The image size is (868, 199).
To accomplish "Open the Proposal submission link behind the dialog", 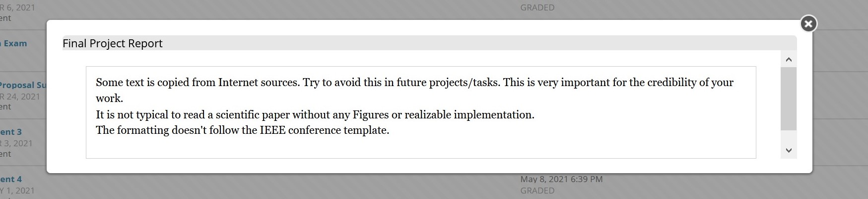I will click(x=23, y=85).
